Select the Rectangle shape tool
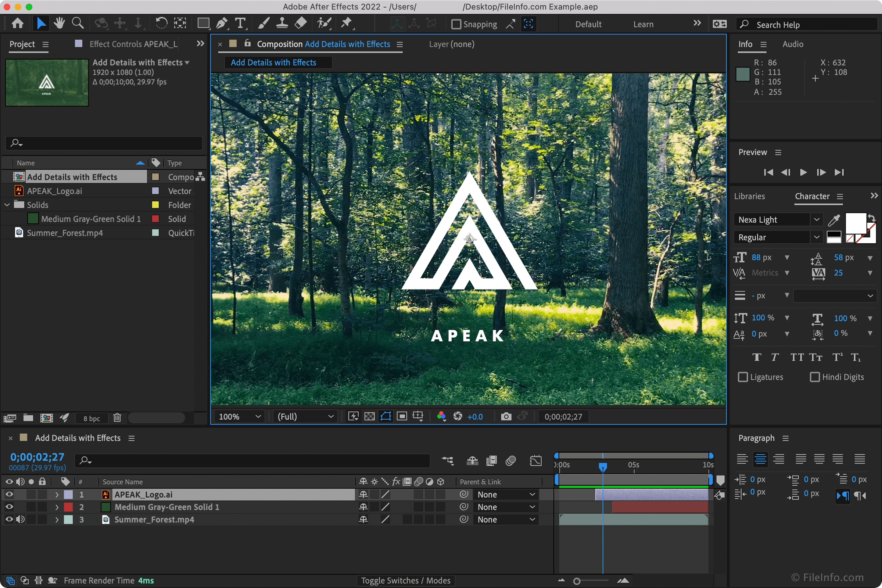The height and width of the screenshot is (588, 882). coord(204,24)
